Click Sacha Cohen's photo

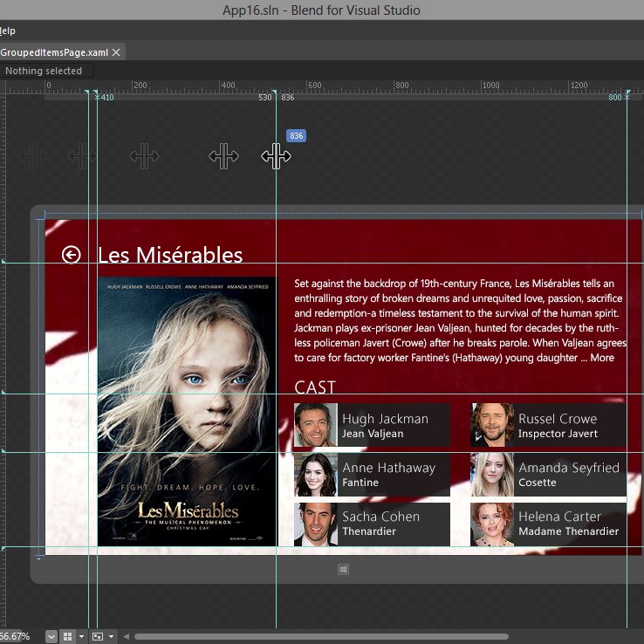pyautogui.click(x=315, y=524)
